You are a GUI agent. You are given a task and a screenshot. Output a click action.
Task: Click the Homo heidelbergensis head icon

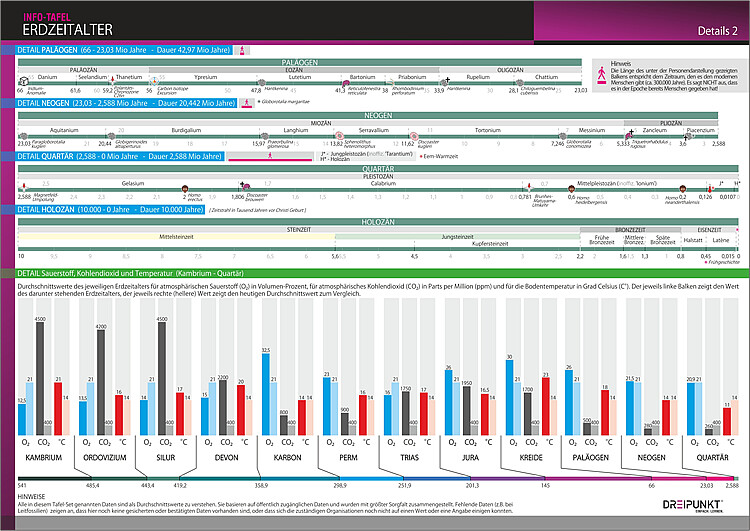pyautogui.click(x=571, y=189)
